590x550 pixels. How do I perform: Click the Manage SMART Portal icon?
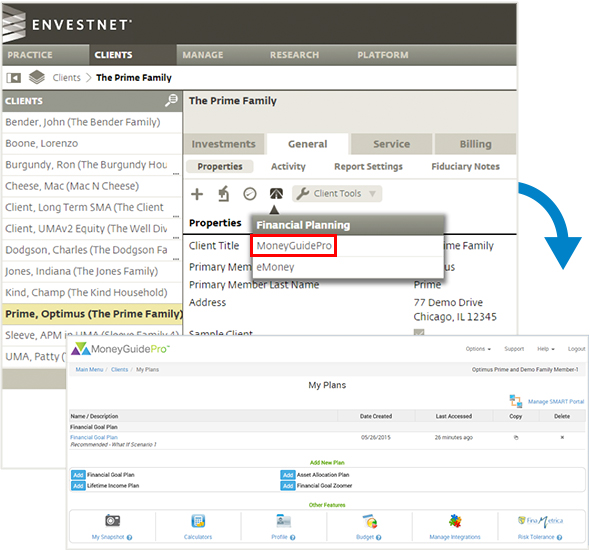click(x=515, y=401)
